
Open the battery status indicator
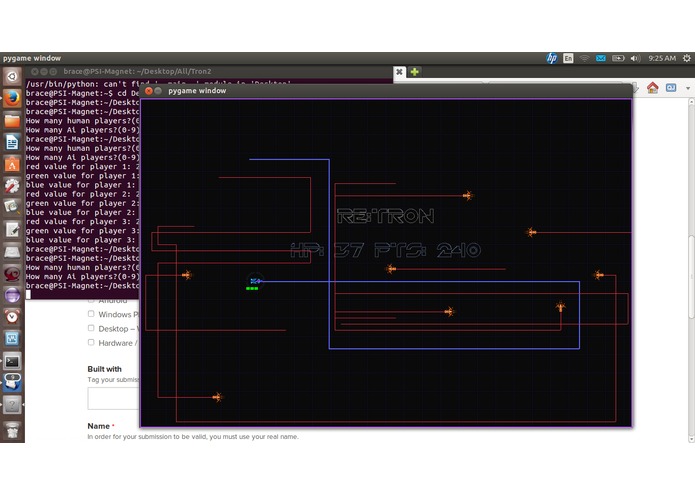coord(618,58)
